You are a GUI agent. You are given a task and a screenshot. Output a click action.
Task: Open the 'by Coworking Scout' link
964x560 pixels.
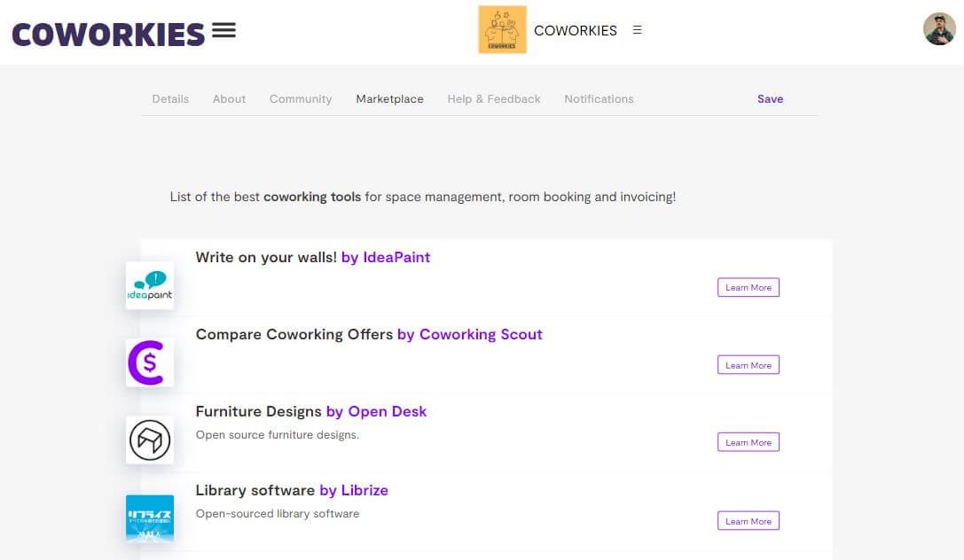pyautogui.click(x=470, y=335)
